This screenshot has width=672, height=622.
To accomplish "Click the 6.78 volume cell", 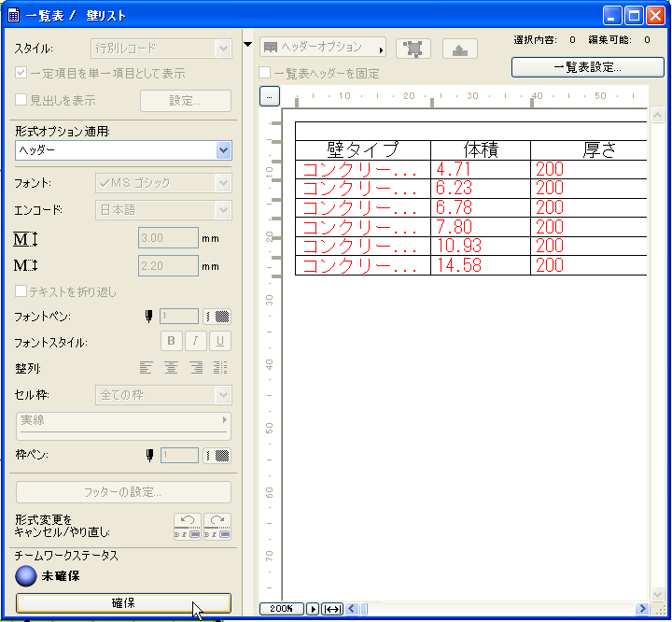I will pos(481,208).
